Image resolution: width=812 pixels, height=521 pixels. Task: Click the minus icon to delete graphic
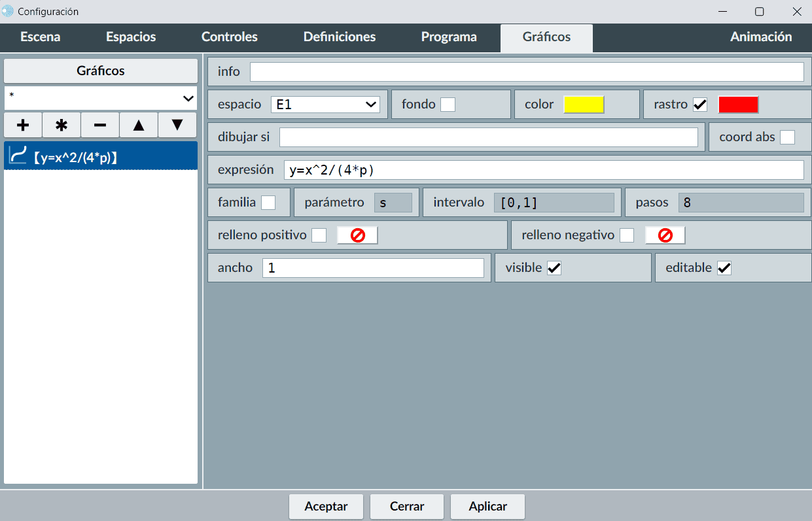click(x=100, y=125)
